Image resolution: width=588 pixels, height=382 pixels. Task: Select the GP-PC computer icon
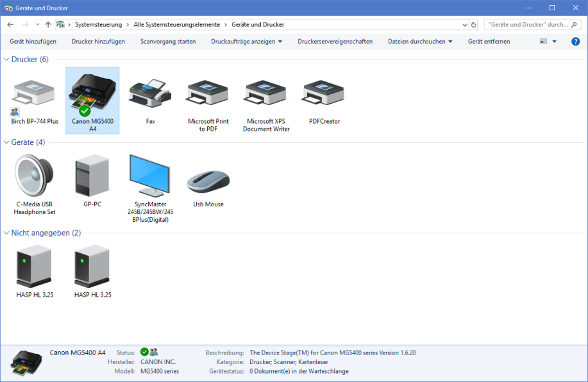pos(92,181)
